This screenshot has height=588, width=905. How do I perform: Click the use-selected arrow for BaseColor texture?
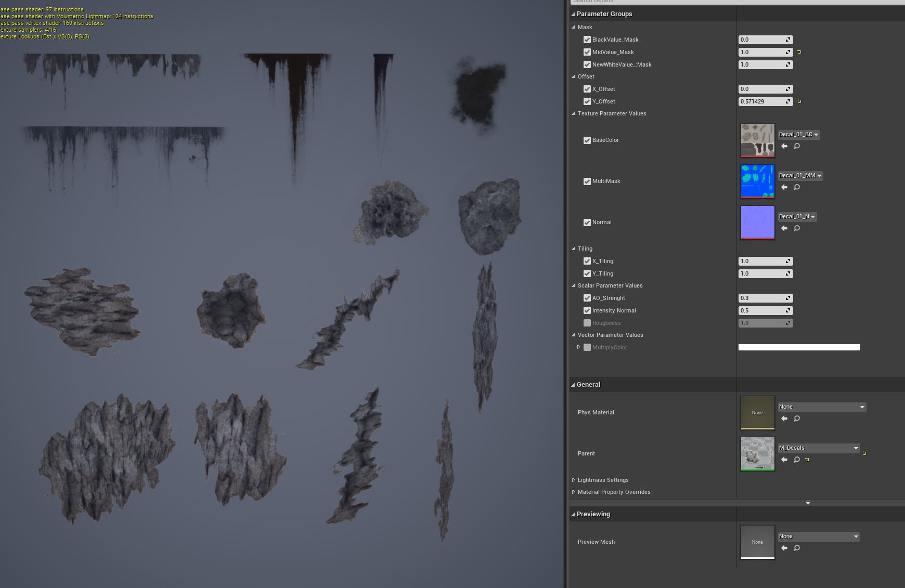(784, 146)
